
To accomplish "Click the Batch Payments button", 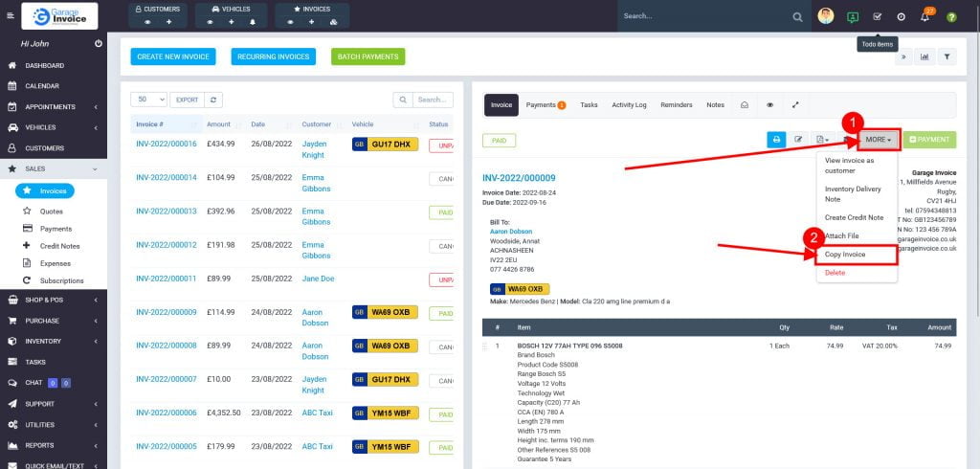I will pos(367,56).
